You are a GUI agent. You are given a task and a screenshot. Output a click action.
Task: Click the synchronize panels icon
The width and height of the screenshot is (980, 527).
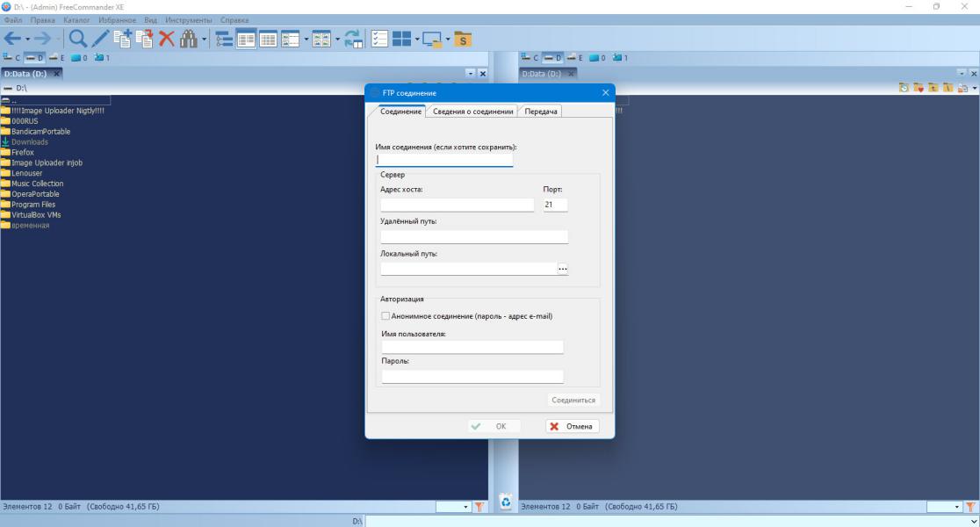pyautogui.click(x=353, y=40)
